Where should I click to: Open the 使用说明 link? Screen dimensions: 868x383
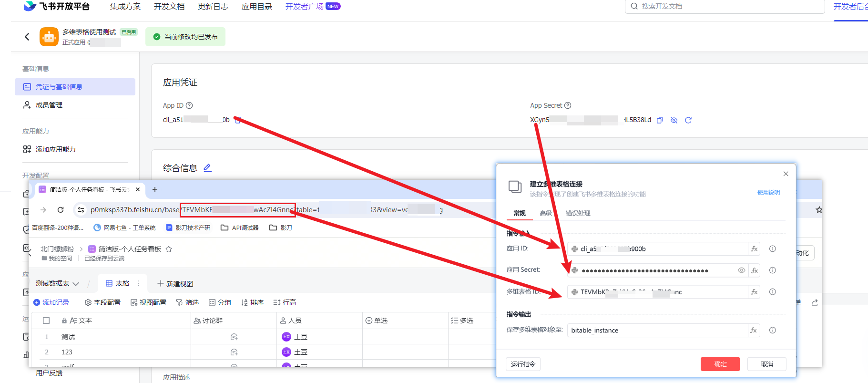click(x=768, y=193)
